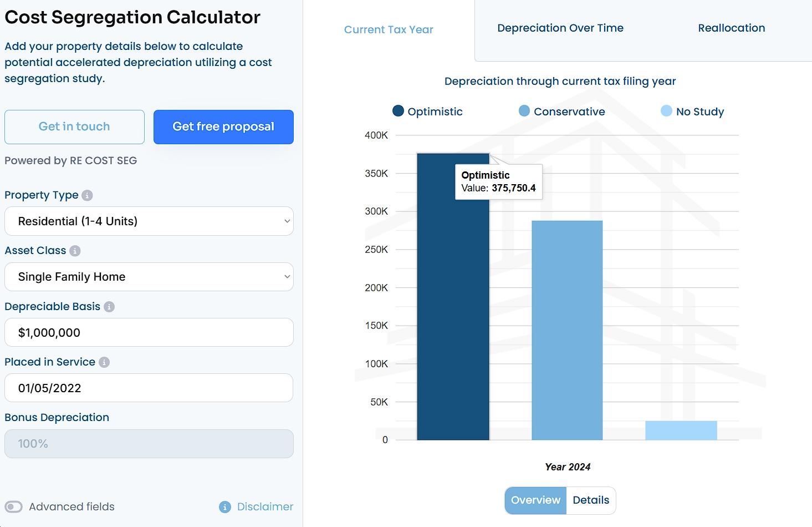Click the 400K axis label
The image size is (812, 527).
(376, 135)
